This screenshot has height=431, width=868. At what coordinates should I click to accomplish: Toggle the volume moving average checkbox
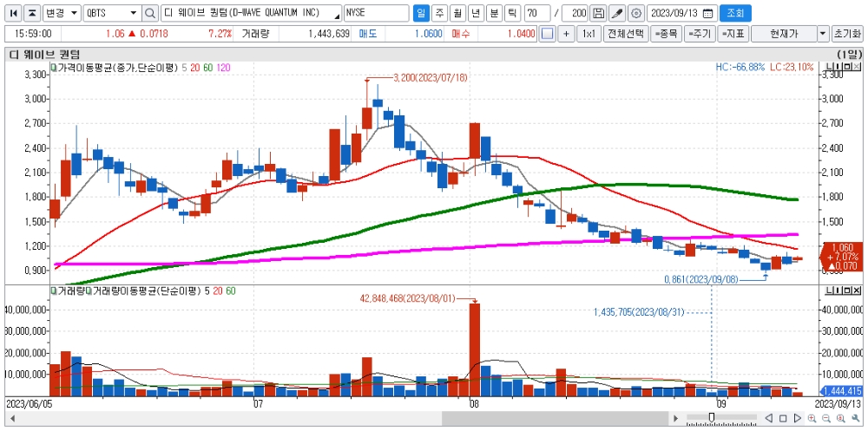[89, 291]
